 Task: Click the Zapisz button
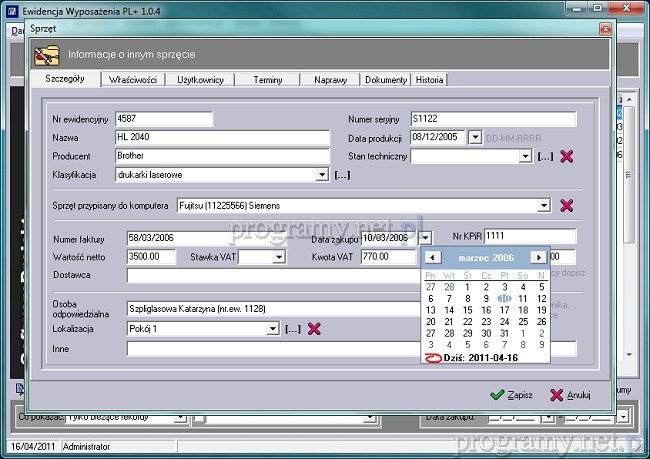pyautogui.click(x=511, y=395)
